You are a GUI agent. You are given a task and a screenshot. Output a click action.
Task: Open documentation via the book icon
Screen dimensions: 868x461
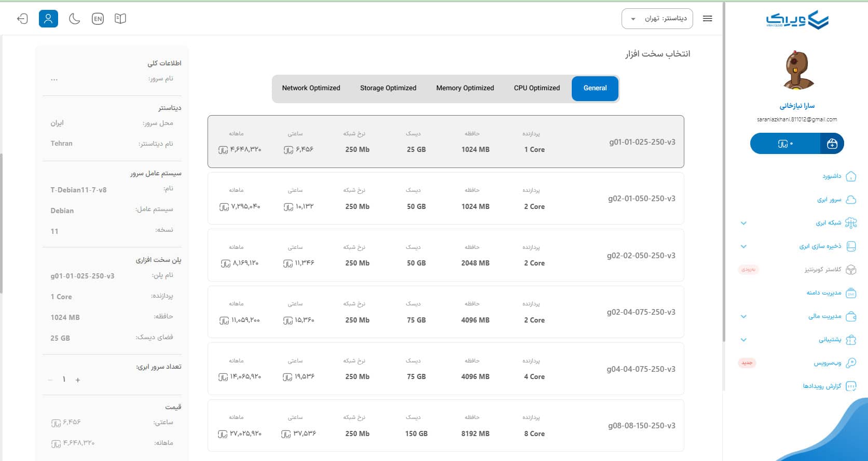coord(120,19)
